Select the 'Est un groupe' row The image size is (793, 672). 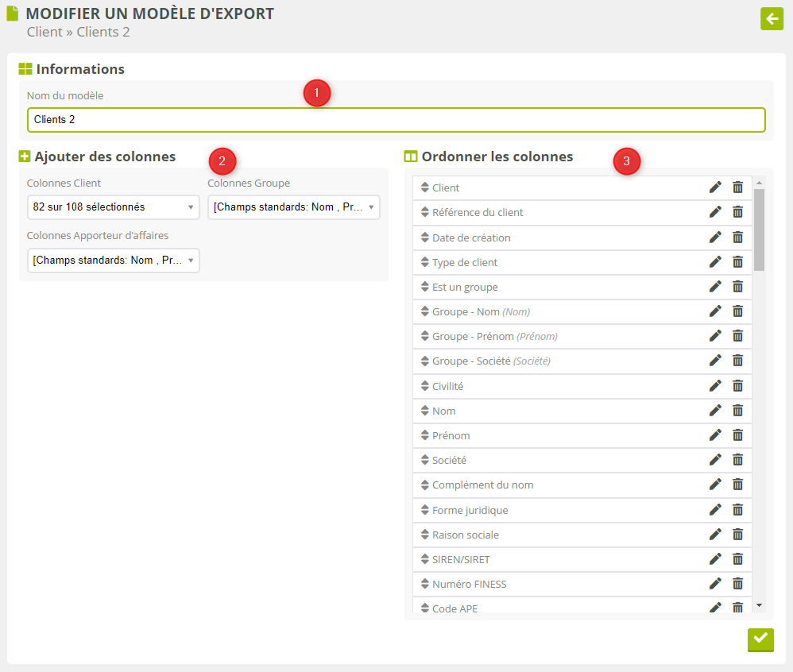point(556,287)
